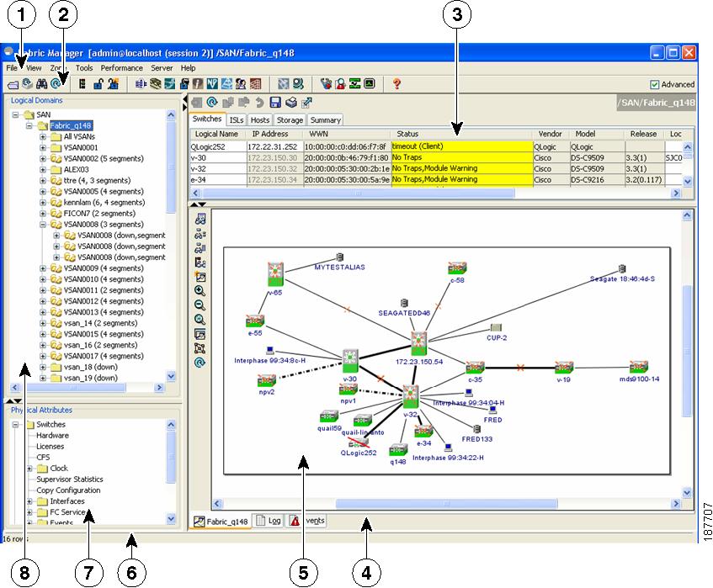The height and width of the screenshot is (588, 713).
Task: Click the binoculars Find icon in main toolbar
Action: pos(42,83)
